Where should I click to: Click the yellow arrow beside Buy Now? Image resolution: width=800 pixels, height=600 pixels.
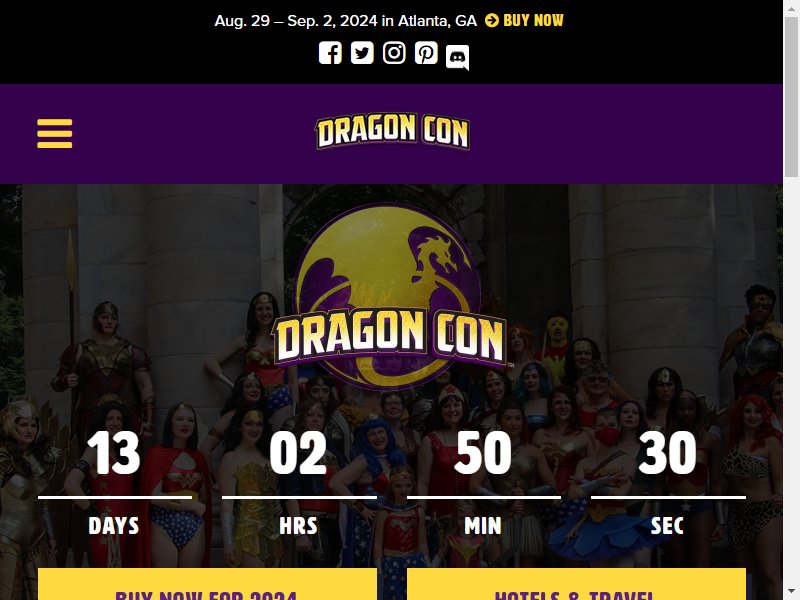click(x=491, y=20)
